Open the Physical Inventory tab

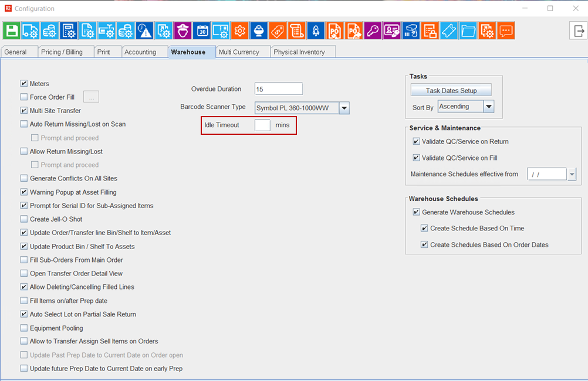(x=299, y=52)
